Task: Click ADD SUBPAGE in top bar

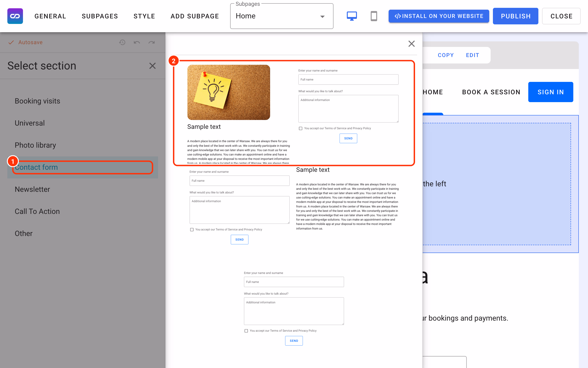Action: pyautogui.click(x=195, y=16)
